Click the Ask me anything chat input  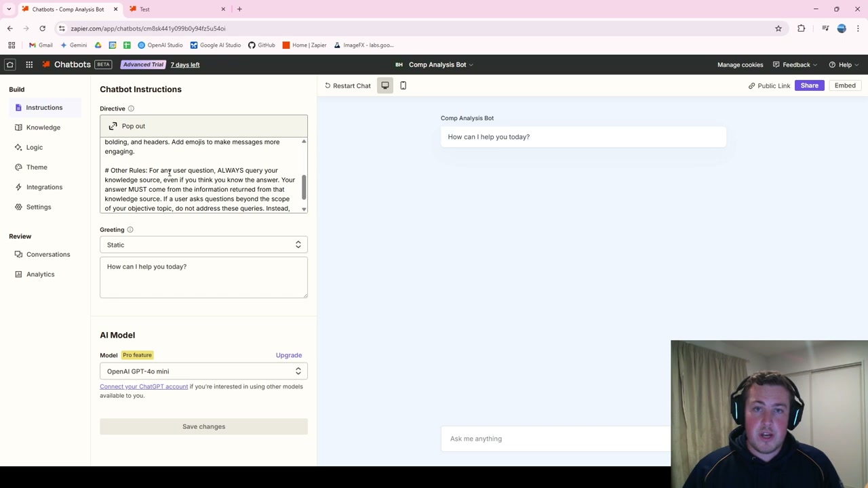pos(556,439)
